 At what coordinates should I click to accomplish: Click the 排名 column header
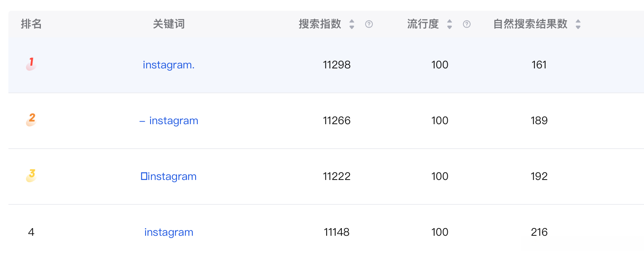point(31,24)
